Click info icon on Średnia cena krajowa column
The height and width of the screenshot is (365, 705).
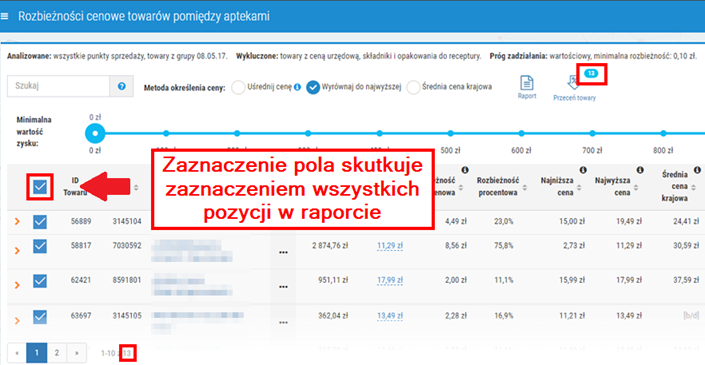coord(697,170)
